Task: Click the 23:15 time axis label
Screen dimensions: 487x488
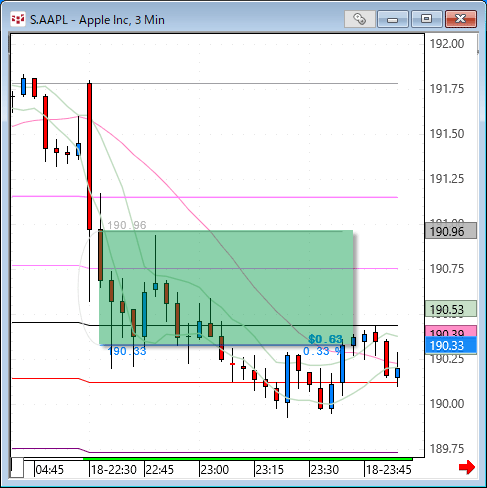Action: coord(269,470)
